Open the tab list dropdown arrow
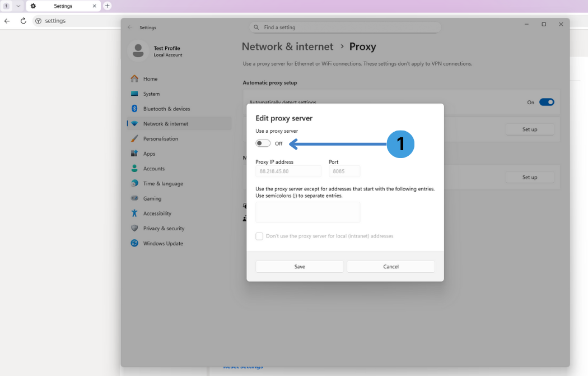Viewport: 588px width, 376px height. tap(18, 6)
